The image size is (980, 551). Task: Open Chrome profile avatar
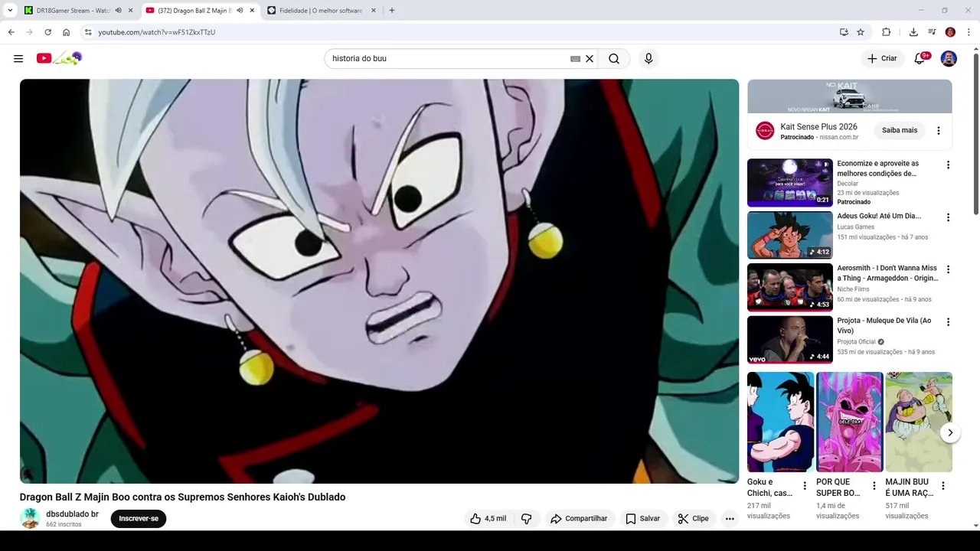[x=950, y=32]
